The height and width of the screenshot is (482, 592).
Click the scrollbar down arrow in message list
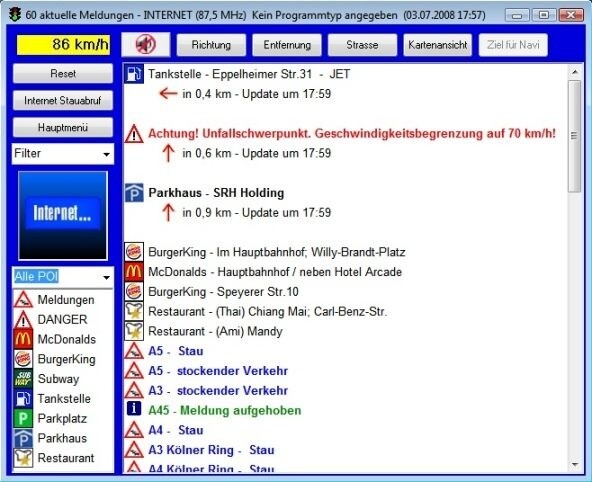coord(575,464)
